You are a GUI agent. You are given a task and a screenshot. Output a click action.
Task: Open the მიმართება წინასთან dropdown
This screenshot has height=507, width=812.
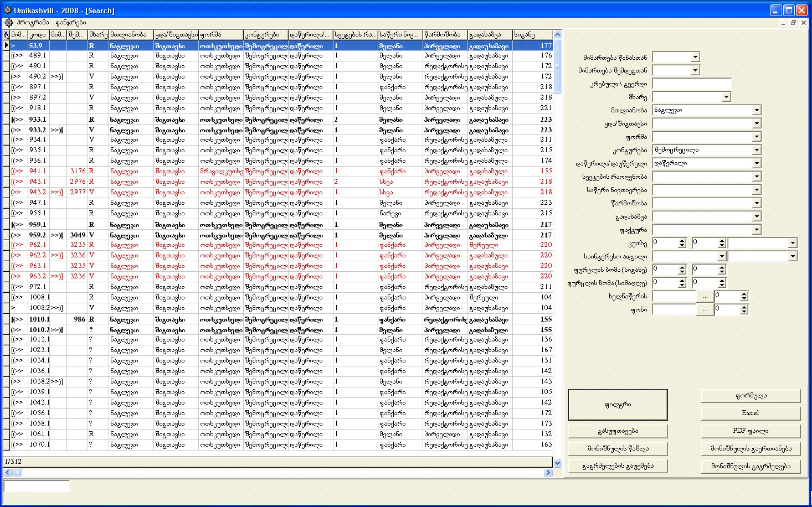(x=695, y=57)
